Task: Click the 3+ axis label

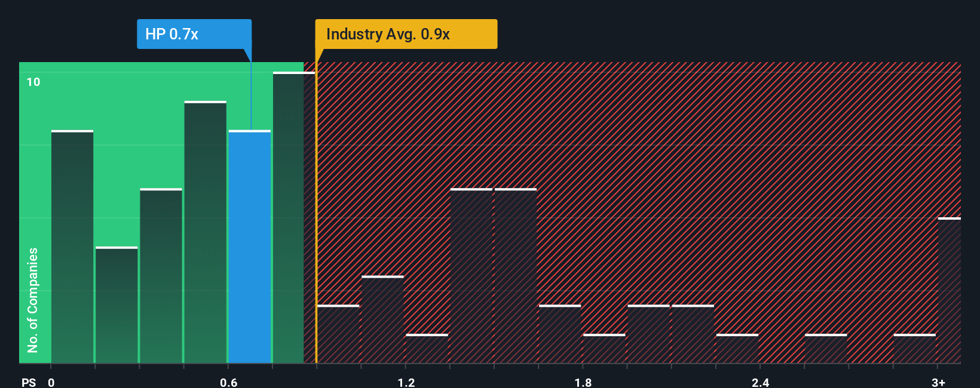Action: pyautogui.click(x=938, y=383)
